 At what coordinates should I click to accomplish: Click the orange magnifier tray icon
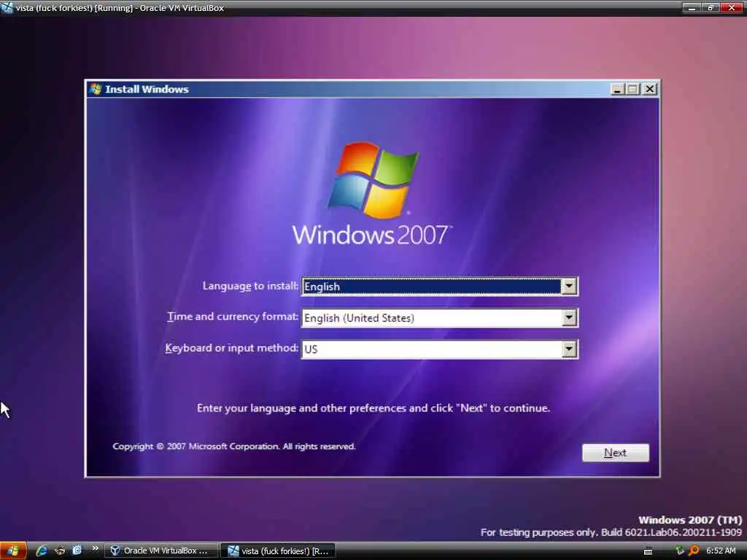(694, 551)
